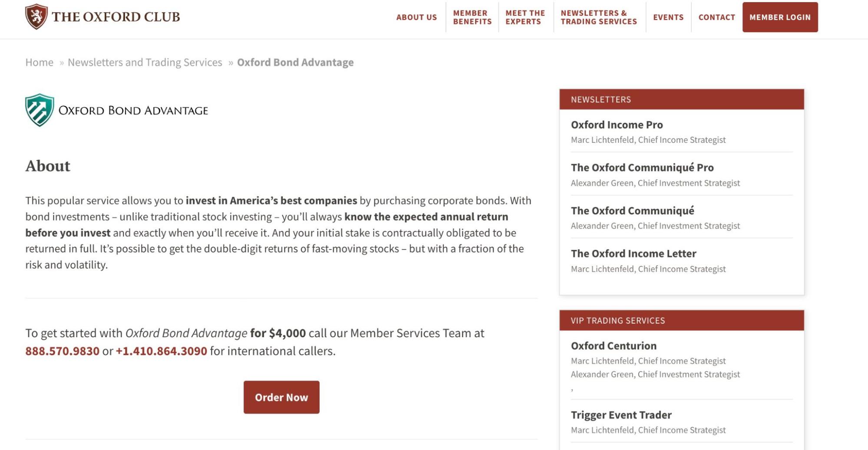
Task: Open The Oxford Communiqué Pro link
Action: 642,168
